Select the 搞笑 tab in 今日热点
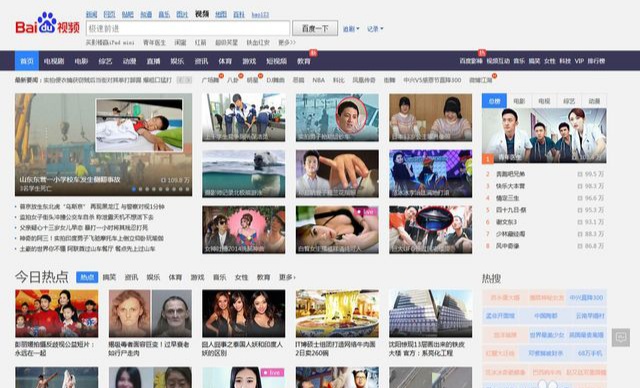The width and height of the screenshot is (640, 388). tap(109, 277)
